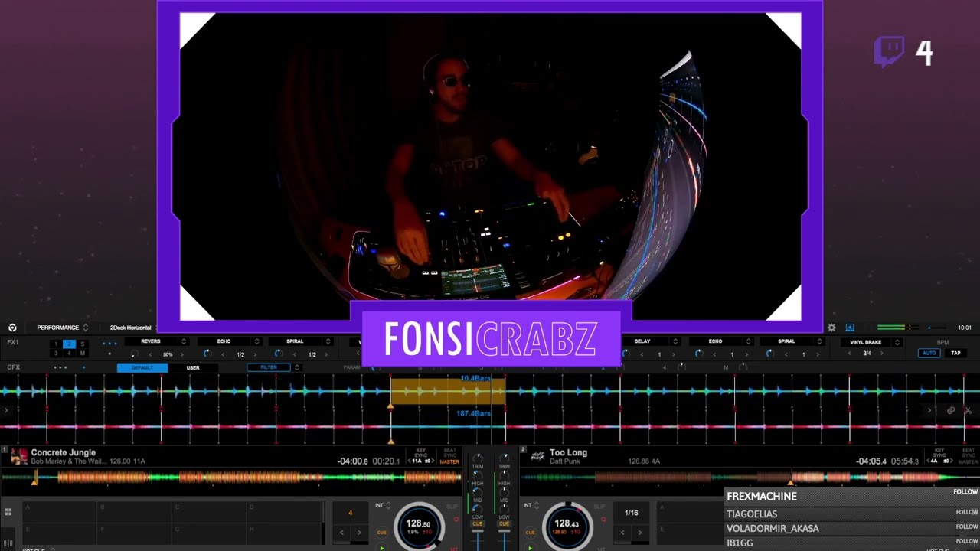Increase the REVERB 50% value

[182, 355]
